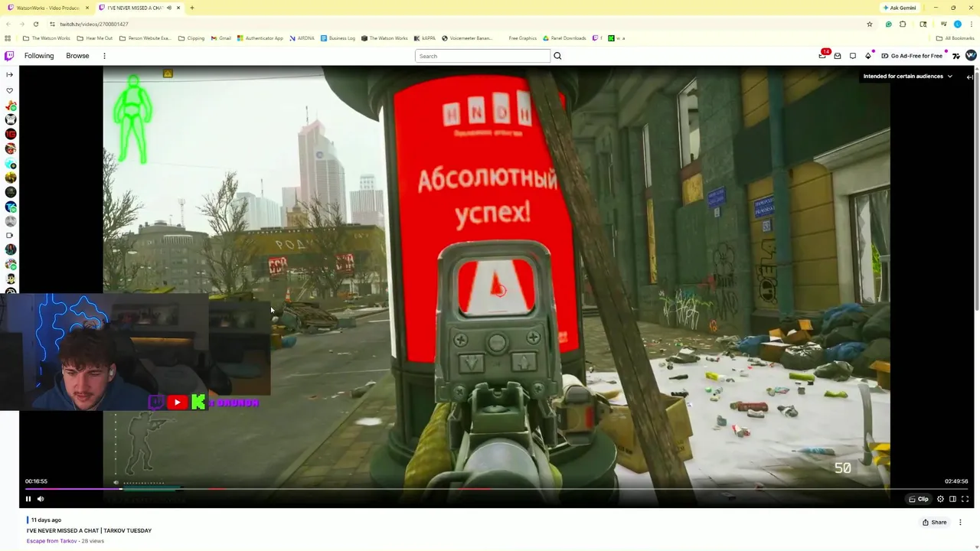
Task: Share this video
Action: (x=934, y=522)
